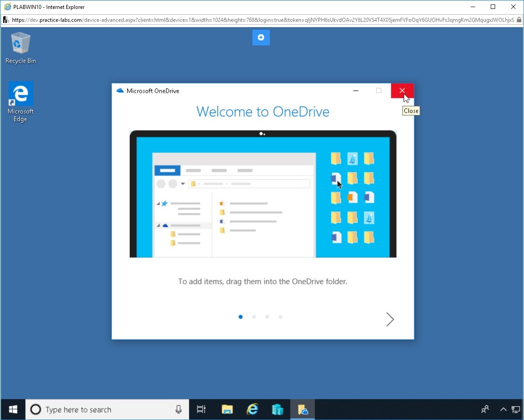Open File Explorer from the taskbar
The image size is (524, 420).
point(227,409)
